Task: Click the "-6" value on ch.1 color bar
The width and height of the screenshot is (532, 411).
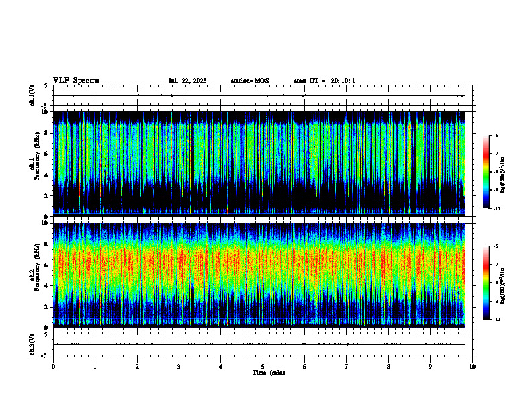Action: click(x=496, y=136)
